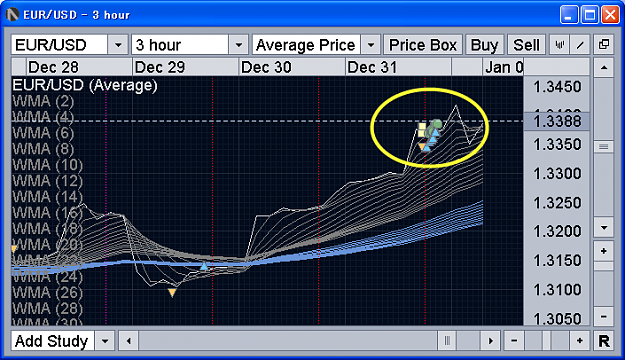Click the horizontal scrollbar thumb grip
625x360 pixels.
click(447, 341)
